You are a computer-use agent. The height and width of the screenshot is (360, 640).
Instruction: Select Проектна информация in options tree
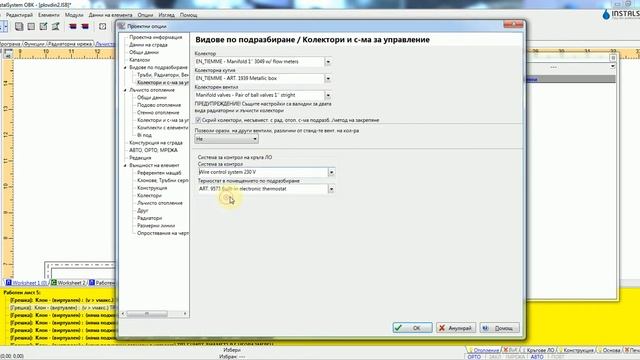tap(156, 37)
